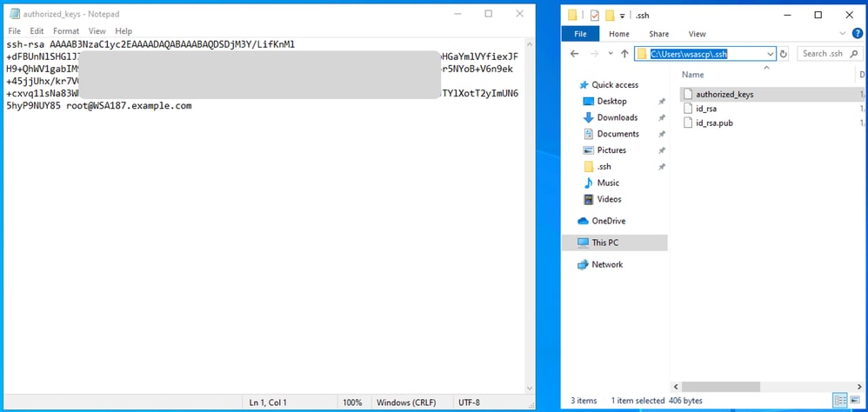Unpin .ssh using its pin icon
868x412 pixels.
661,167
